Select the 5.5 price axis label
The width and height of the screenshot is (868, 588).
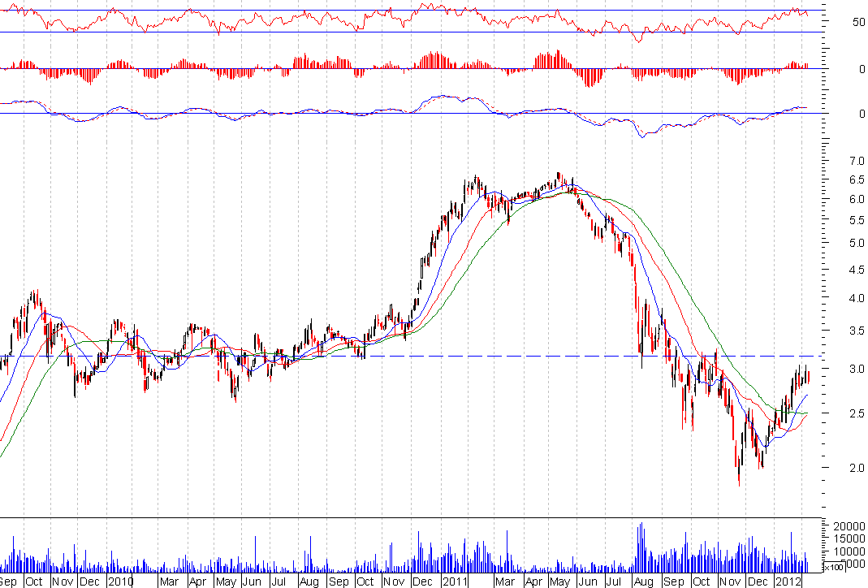857,220
